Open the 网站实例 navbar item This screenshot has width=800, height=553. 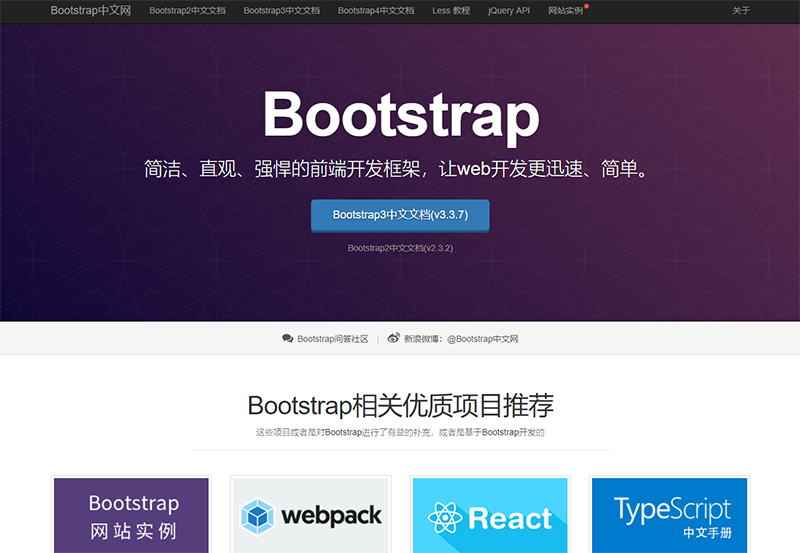(566, 11)
